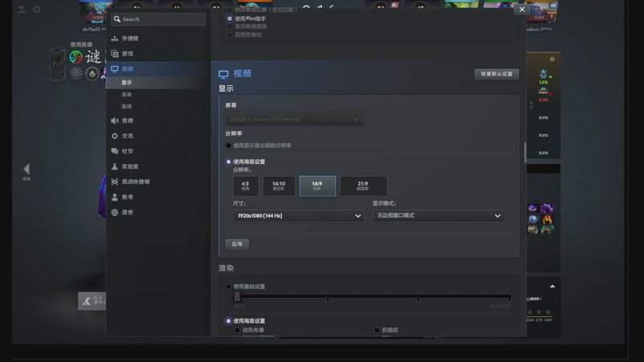Click in the Search settings field

pos(159,19)
